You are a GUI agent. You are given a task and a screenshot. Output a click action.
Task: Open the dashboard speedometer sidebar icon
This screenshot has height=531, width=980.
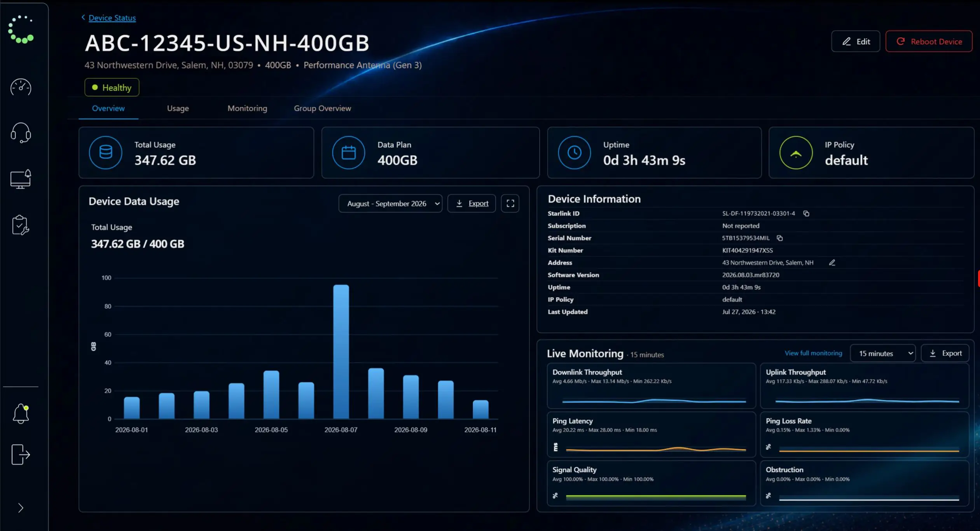pos(21,87)
